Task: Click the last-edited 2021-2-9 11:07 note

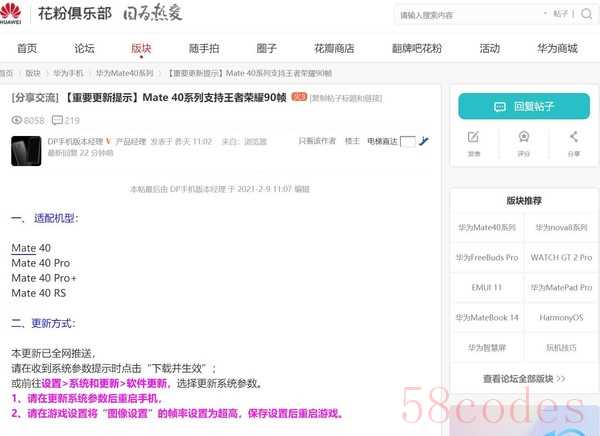Action: pyautogui.click(x=220, y=189)
